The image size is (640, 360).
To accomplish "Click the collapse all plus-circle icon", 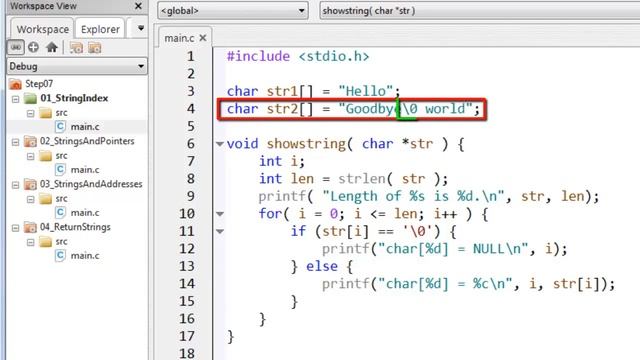I will [x=33, y=47].
